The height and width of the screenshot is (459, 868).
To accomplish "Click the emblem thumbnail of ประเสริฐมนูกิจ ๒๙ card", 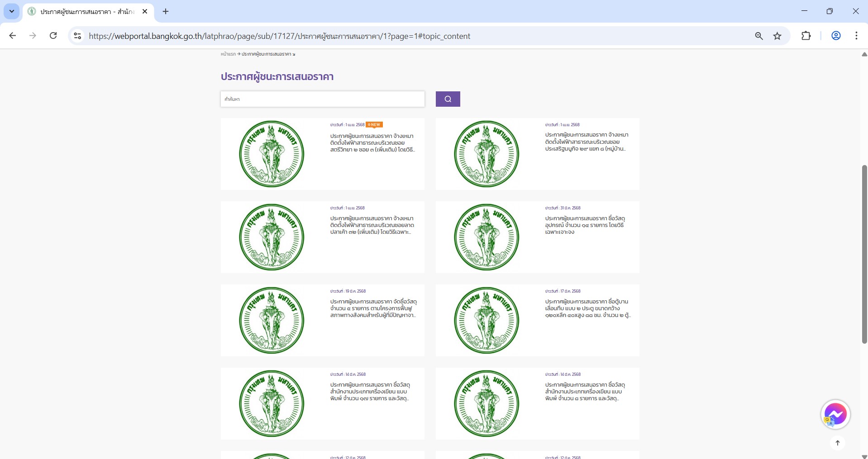I will [486, 154].
